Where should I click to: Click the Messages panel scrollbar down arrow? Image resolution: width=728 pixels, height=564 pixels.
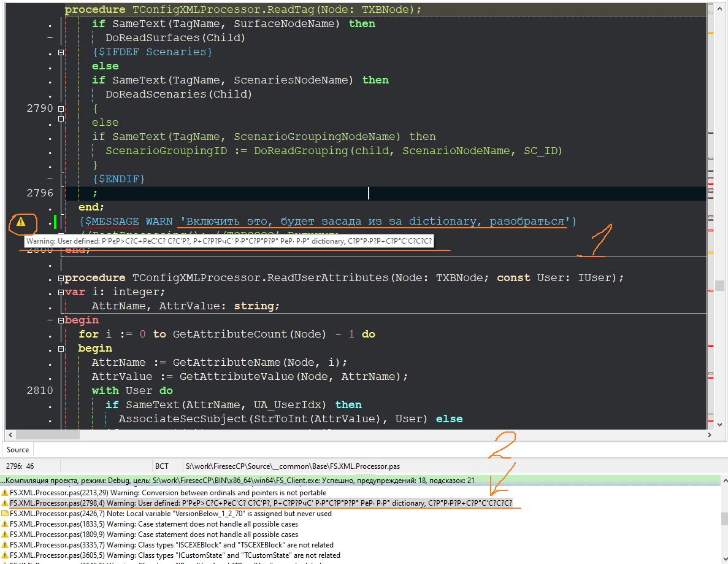coord(724,560)
